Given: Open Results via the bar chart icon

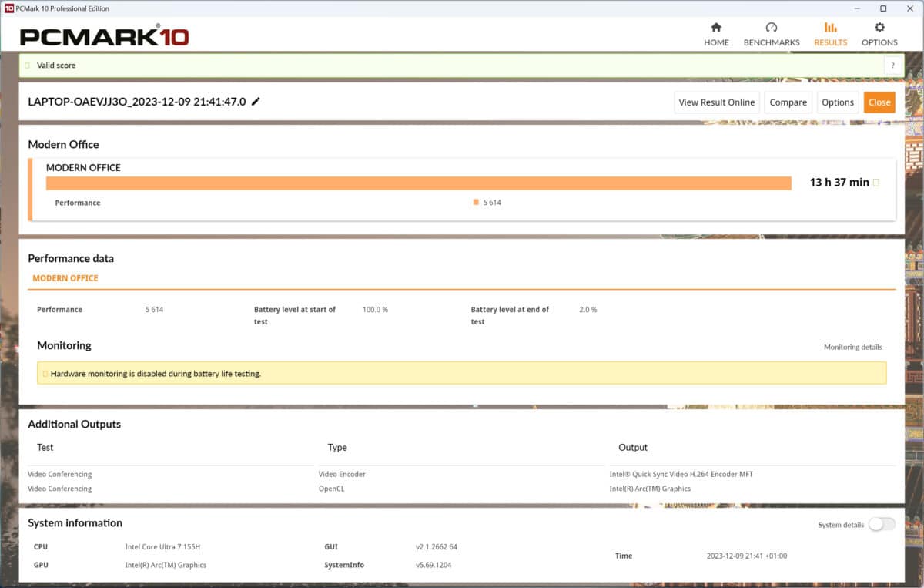Looking at the screenshot, I should point(830,28).
